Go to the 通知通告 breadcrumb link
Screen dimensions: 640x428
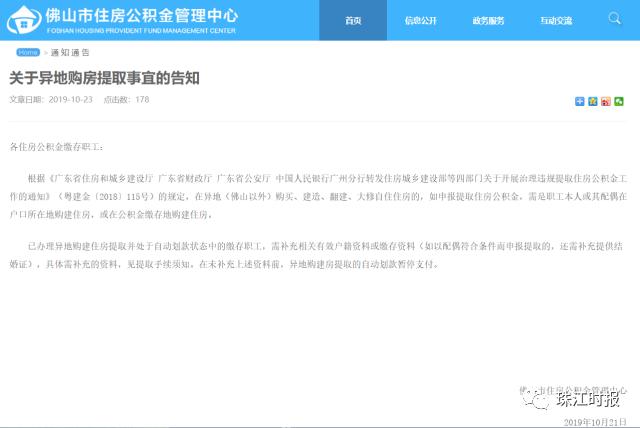click(x=70, y=53)
